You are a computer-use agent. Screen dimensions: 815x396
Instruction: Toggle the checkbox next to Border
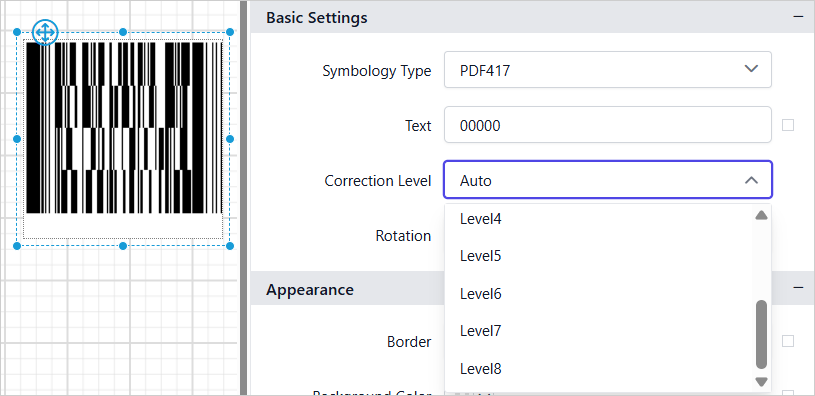[788, 341]
